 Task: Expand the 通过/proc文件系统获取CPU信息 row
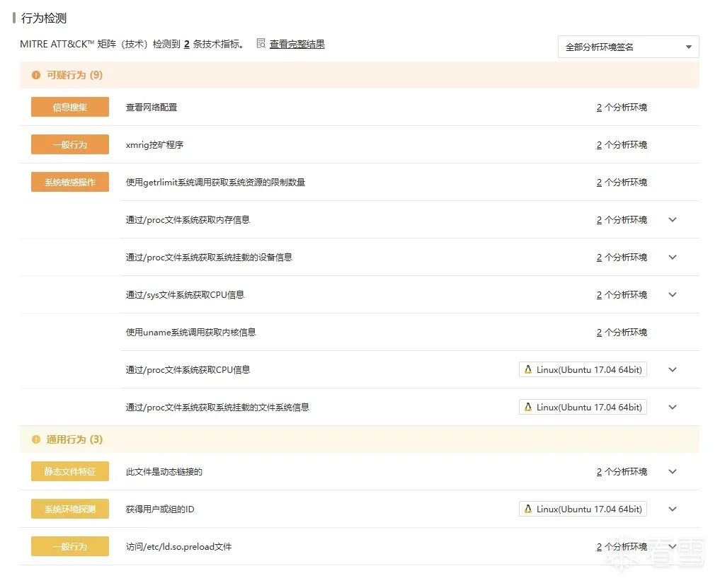click(x=673, y=369)
